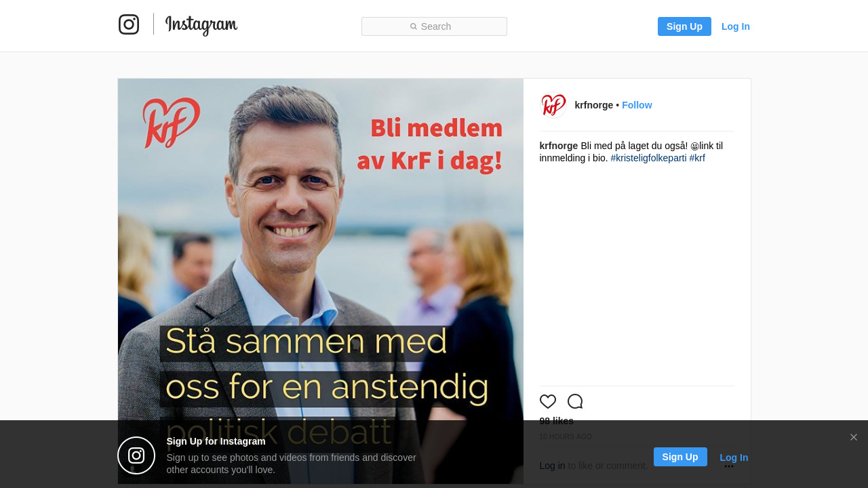Image resolution: width=868 pixels, height=488 pixels.
Task: Open comments with the speech bubble icon
Action: point(575,401)
